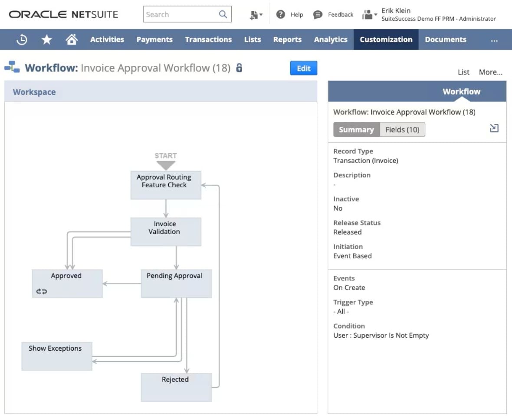The height and width of the screenshot is (420, 512).
Task: Expand the More... actions menu
Action: [x=490, y=72]
